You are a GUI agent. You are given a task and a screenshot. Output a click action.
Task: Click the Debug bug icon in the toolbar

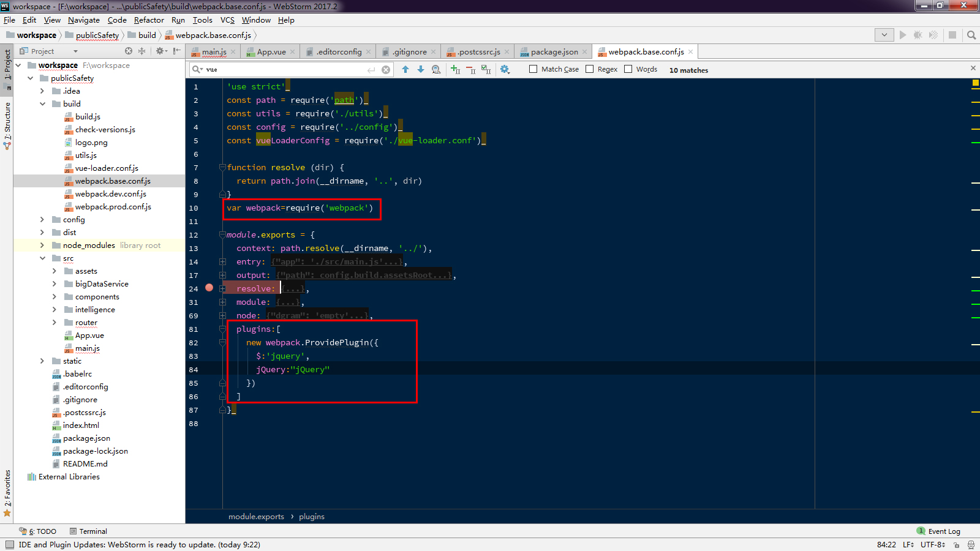click(918, 35)
